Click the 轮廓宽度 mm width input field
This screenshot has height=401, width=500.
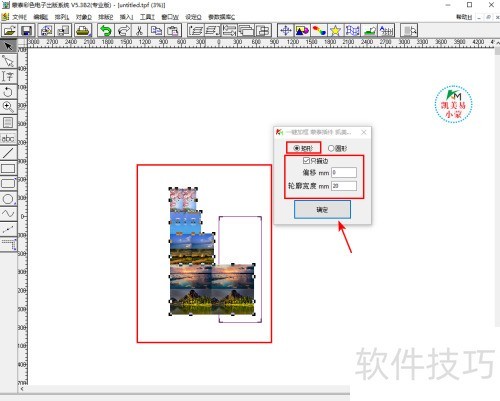click(344, 186)
